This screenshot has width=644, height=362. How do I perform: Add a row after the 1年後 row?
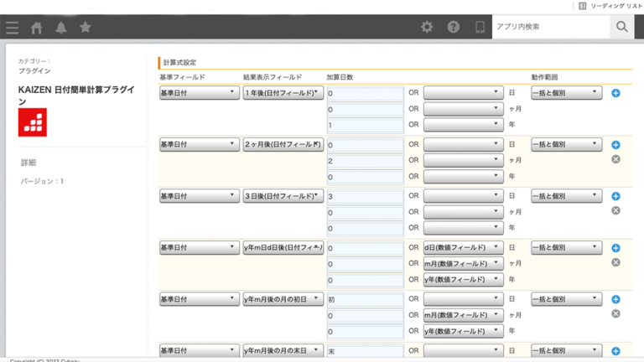615,93
